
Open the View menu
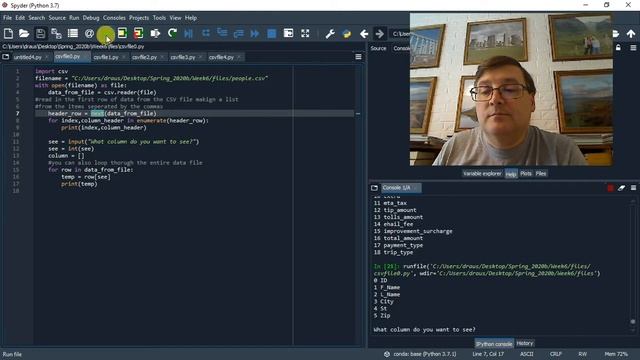(176, 18)
